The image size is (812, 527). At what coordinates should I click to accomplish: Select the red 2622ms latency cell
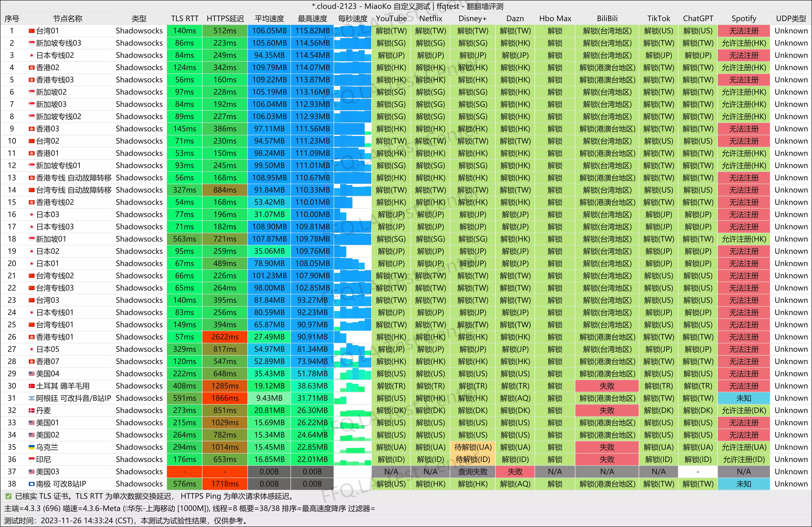225,337
